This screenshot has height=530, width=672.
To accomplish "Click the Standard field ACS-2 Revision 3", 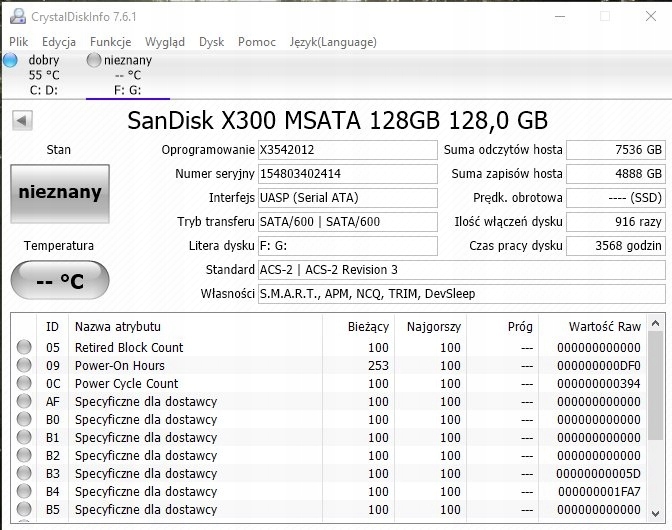I will click(462, 270).
